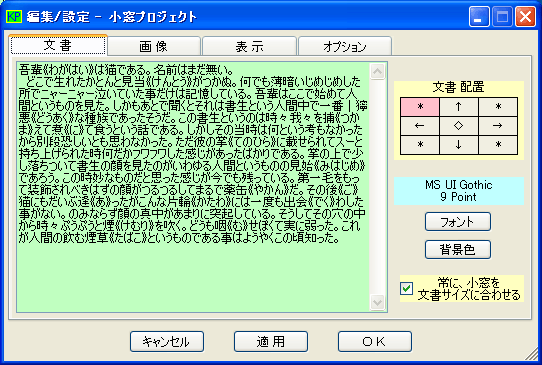Screen dimensions: 542x365
Task: Select left arrow alignment cell
Action: [x=420, y=125]
